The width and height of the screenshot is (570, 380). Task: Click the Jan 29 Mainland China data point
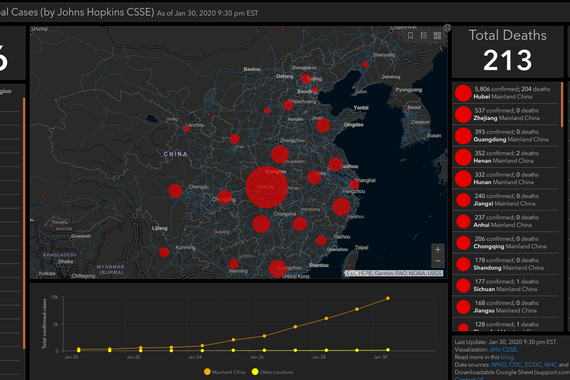click(357, 309)
